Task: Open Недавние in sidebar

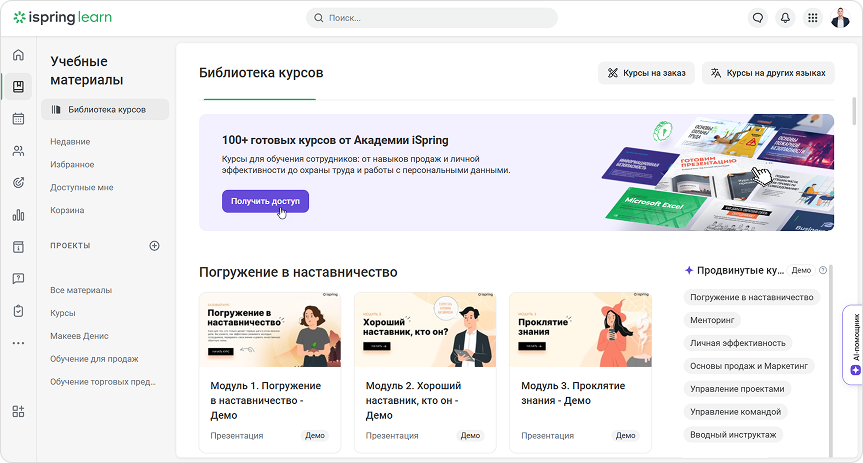Action: tap(70, 141)
